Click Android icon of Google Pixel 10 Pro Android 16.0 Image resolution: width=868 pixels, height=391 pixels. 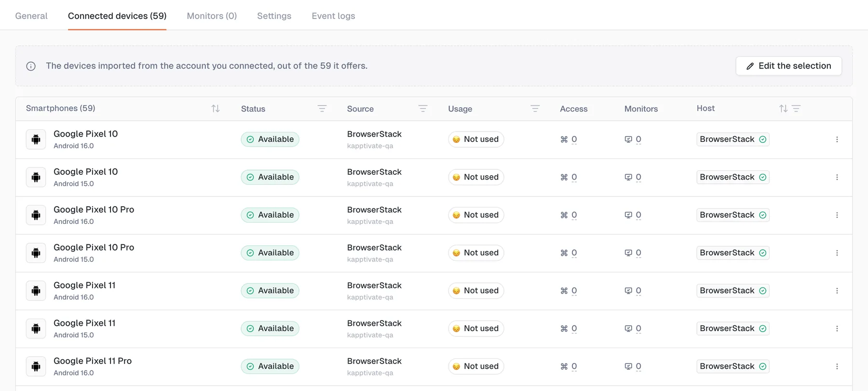(x=36, y=215)
